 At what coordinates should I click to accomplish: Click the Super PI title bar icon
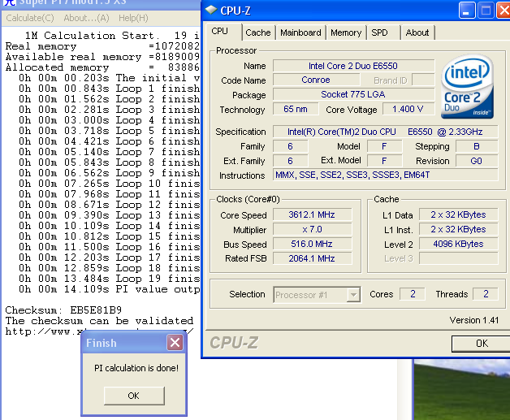click(10, 2)
